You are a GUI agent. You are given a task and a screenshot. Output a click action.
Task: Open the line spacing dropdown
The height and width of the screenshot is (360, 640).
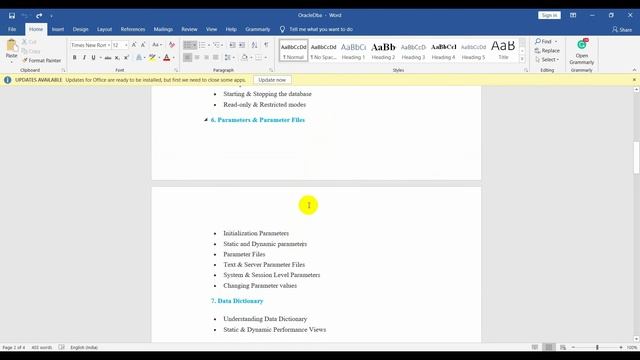pos(229,58)
